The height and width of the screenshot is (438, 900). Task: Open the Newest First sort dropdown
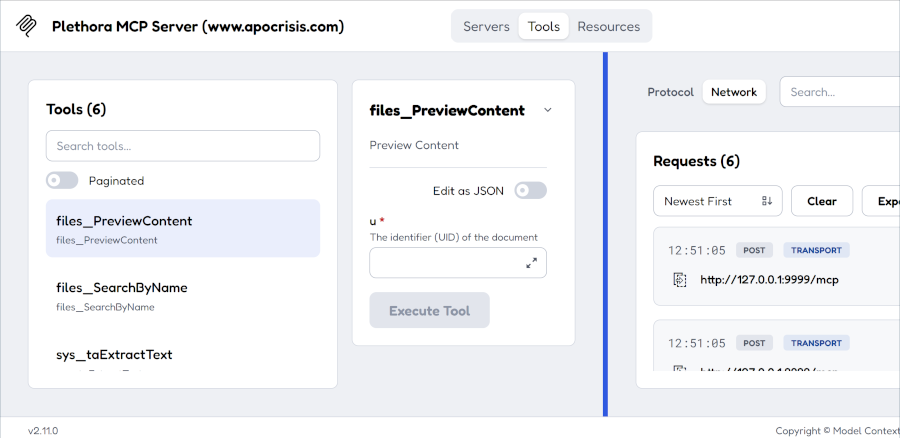[717, 201]
